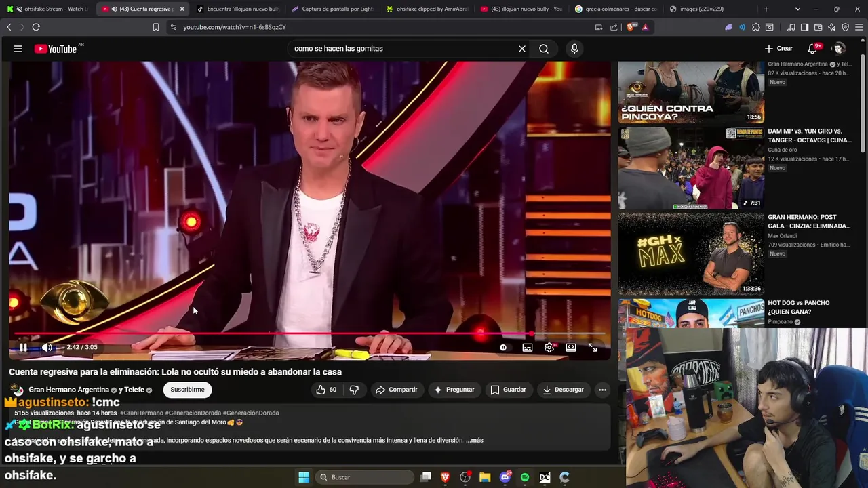Start voice search with the microphone icon
This screenshot has width=868, height=488.
point(574,49)
